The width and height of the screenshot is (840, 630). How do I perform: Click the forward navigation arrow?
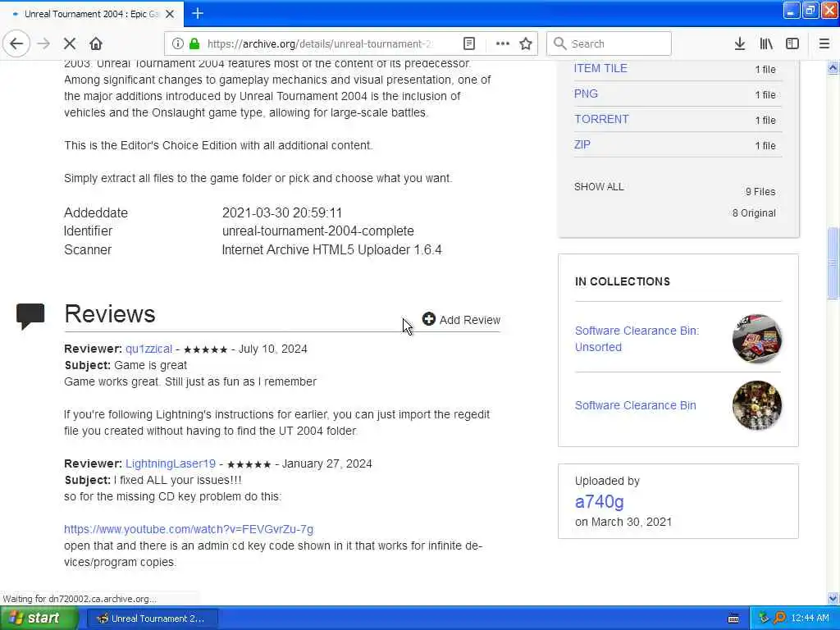(x=44, y=43)
